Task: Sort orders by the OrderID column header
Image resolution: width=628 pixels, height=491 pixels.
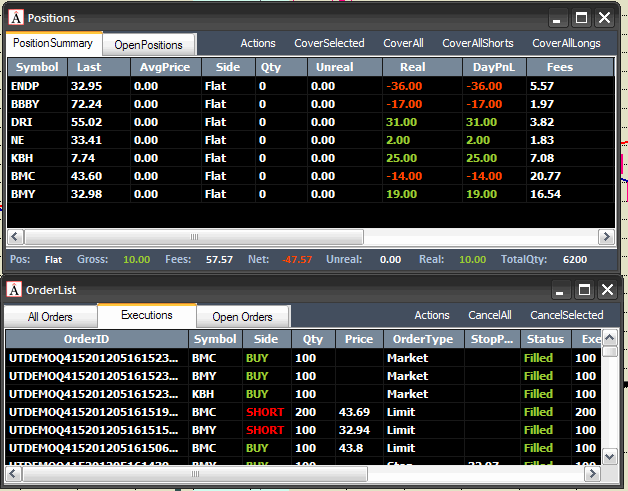Action: (x=97, y=339)
